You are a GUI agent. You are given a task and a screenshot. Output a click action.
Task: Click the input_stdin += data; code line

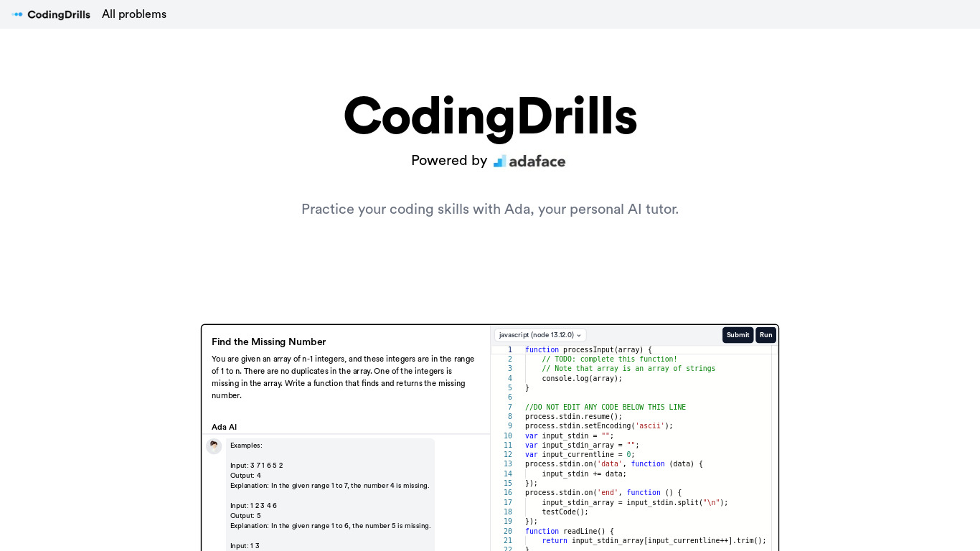(584, 474)
